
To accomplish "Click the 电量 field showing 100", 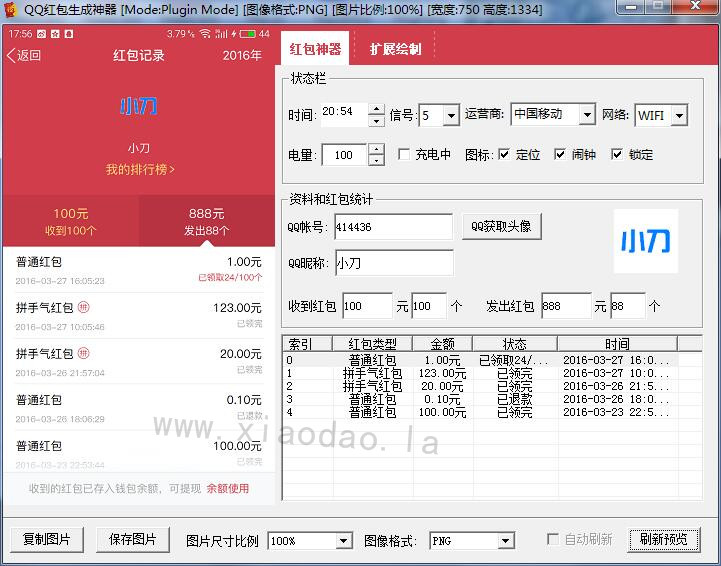I will click(x=344, y=154).
